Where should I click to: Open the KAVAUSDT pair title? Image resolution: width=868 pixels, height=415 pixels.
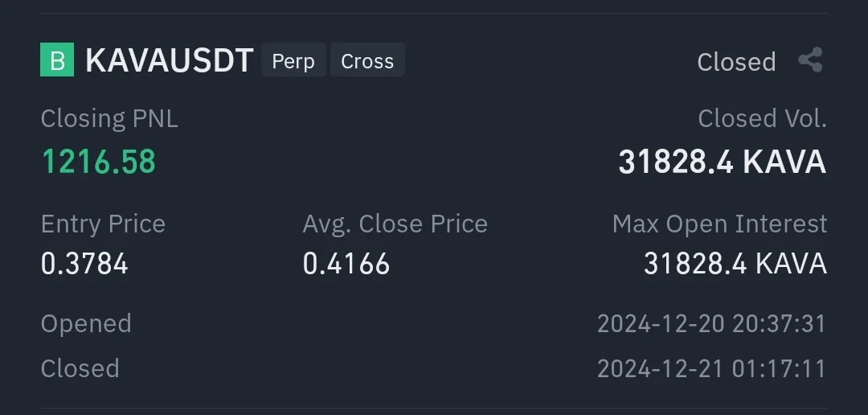170,60
